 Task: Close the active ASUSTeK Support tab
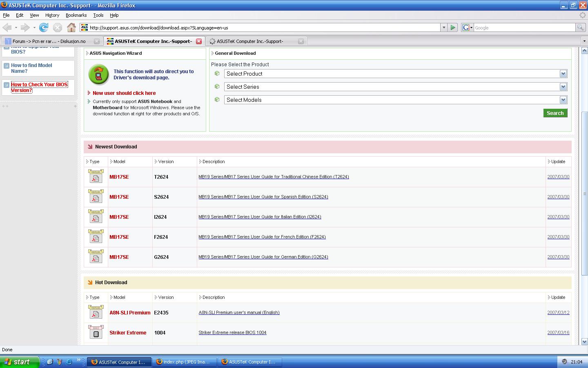click(x=199, y=41)
